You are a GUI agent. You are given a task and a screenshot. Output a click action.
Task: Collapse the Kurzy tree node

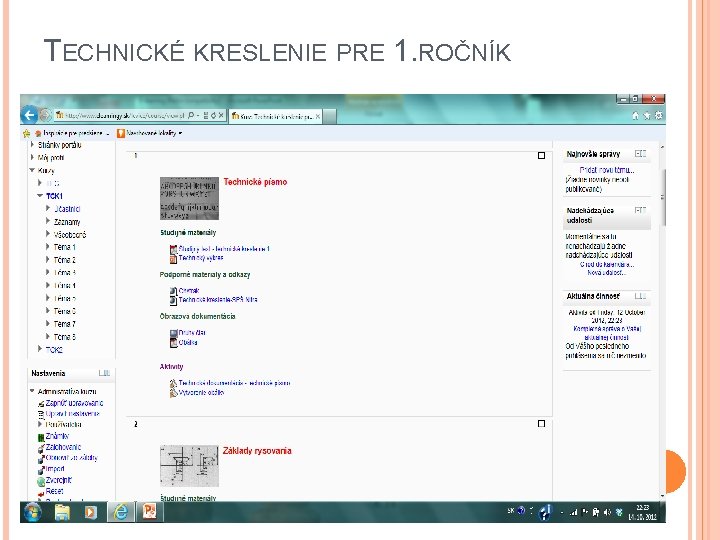(x=32, y=170)
